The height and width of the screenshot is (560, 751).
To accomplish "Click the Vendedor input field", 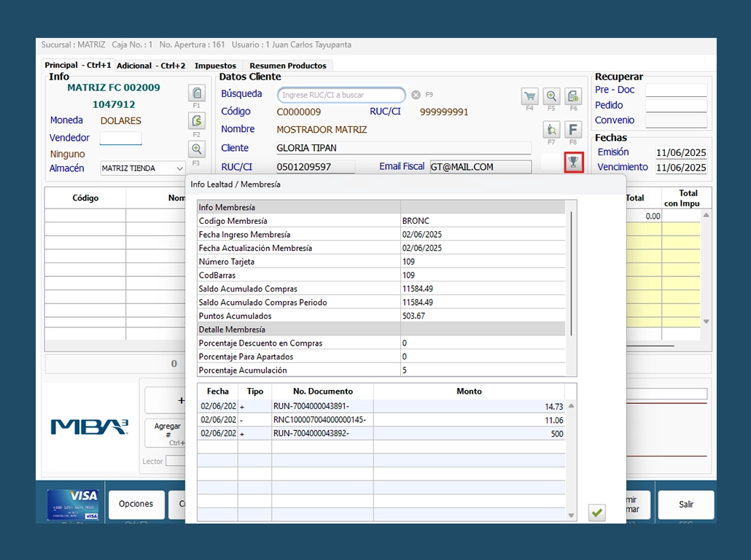I will [121, 138].
